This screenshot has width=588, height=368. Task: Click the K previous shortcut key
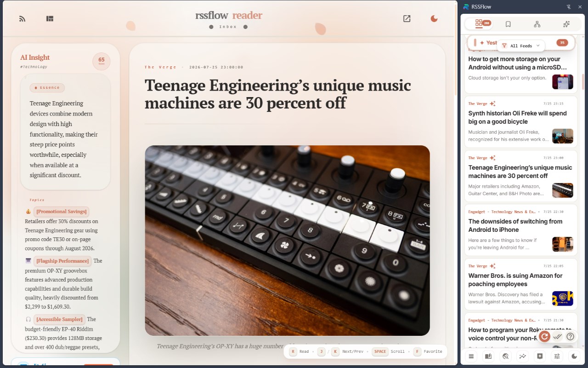coord(336,351)
